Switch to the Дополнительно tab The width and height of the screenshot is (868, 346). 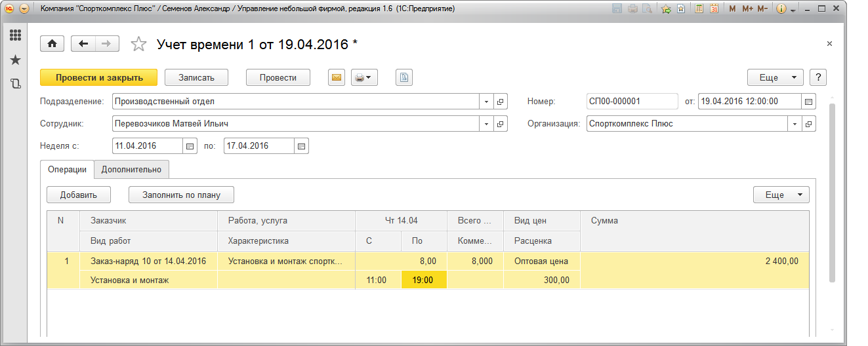point(131,169)
